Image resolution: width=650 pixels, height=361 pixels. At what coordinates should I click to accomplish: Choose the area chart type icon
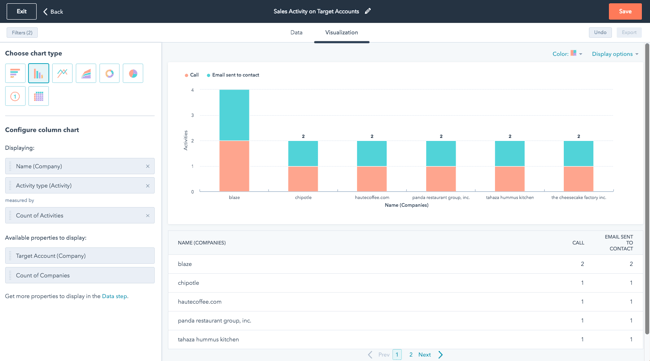point(86,73)
